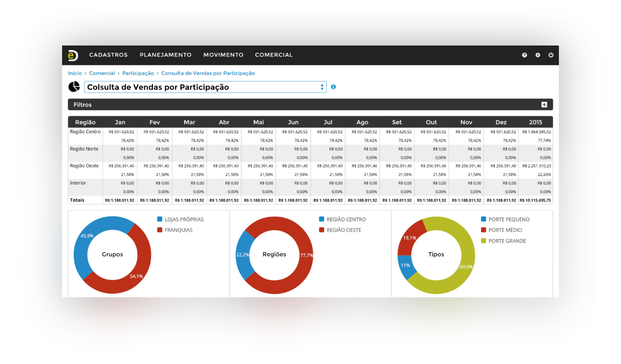Click the power logout icon
This screenshot has height=364, width=621.
click(551, 55)
